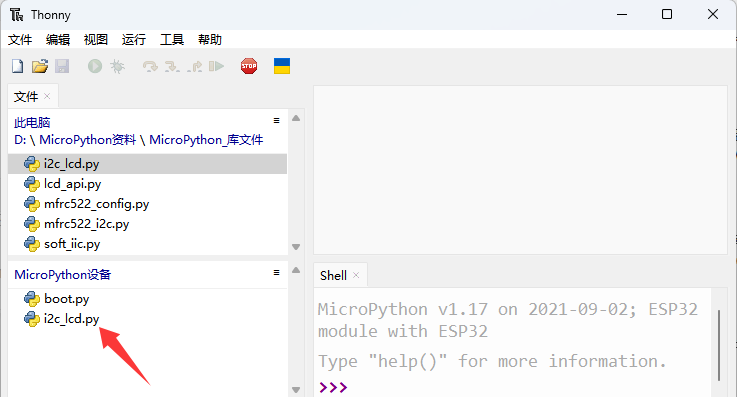Select the Shell tab
Image resolution: width=738 pixels, height=397 pixels.
(333, 275)
